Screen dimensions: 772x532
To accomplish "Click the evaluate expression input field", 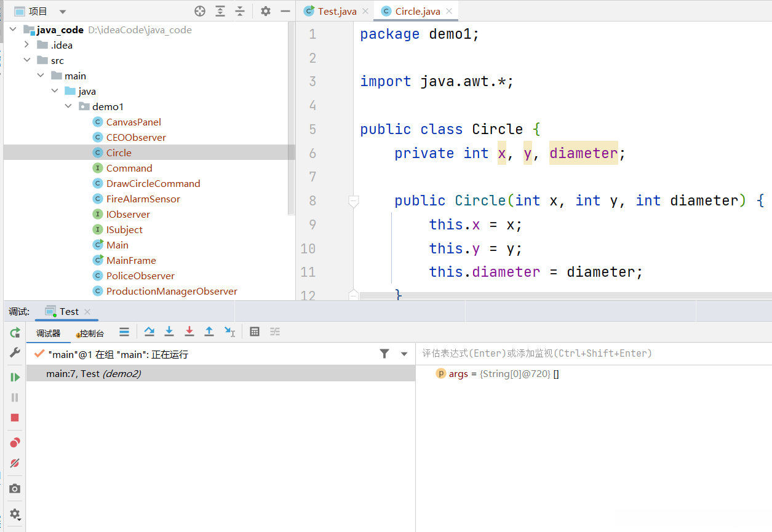I will tap(591, 354).
